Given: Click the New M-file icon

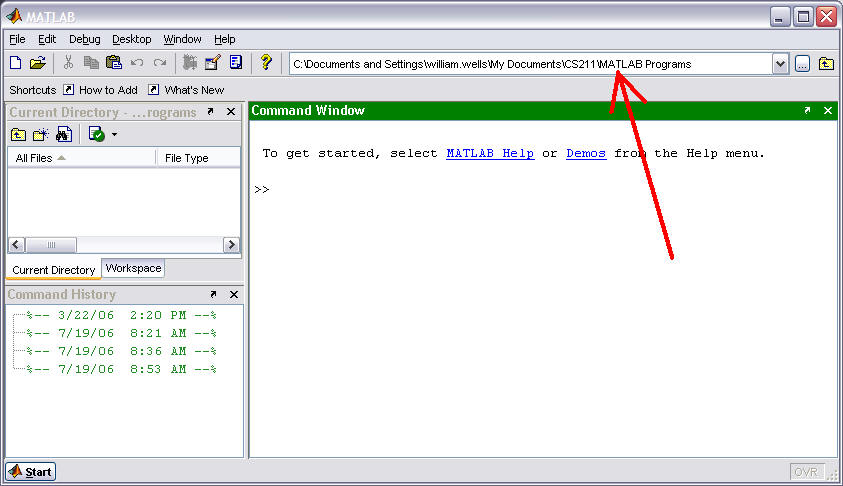Looking at the screenshot, I should (x=15, y=63).
